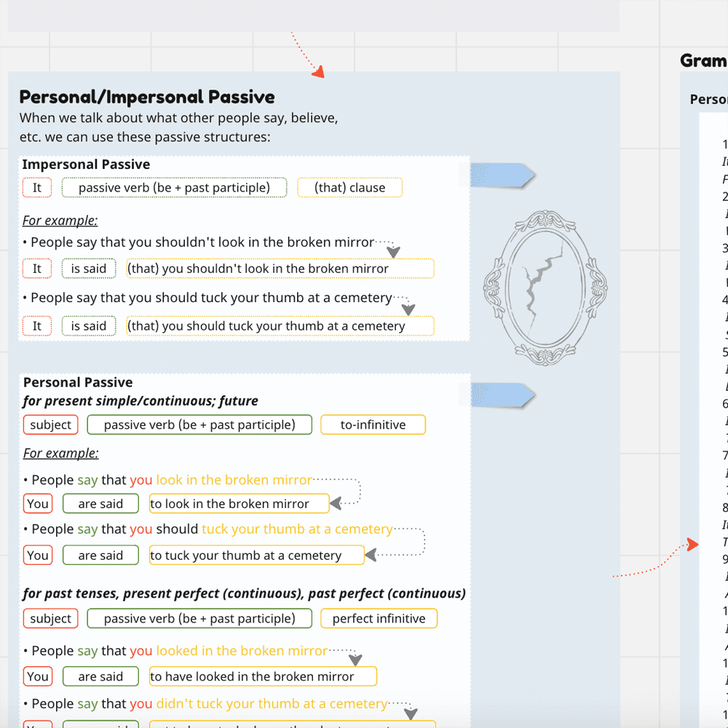
Task: Select the "to-infinitive" yellow box
Action: pos(373,424)
